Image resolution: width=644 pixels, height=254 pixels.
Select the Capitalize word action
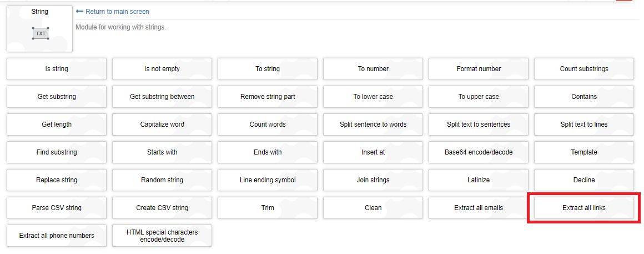pos(162,124)
